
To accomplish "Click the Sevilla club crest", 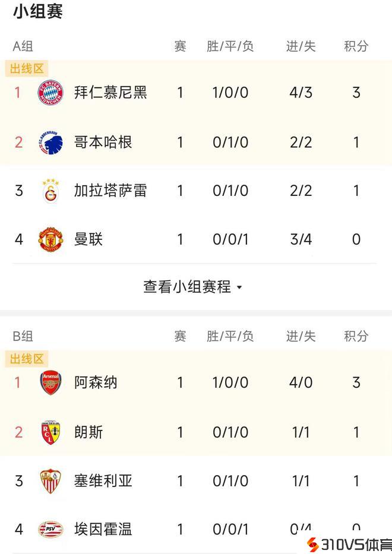I will point(50,481).
